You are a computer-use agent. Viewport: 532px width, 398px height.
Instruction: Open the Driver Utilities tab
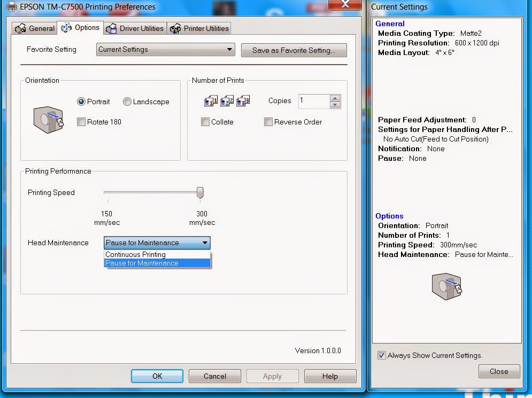tap(135, 28)
